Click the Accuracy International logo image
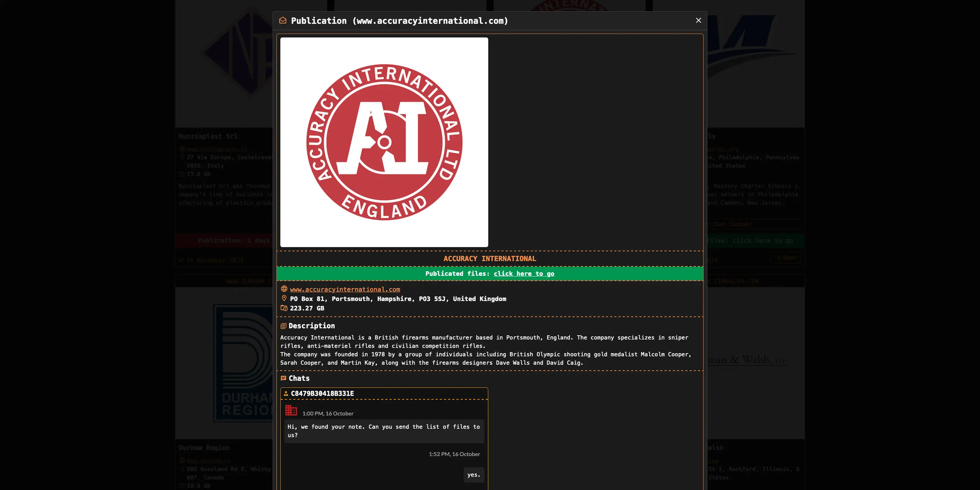The width and height of the screenshot is (980, 490). (x=384, y=142)
